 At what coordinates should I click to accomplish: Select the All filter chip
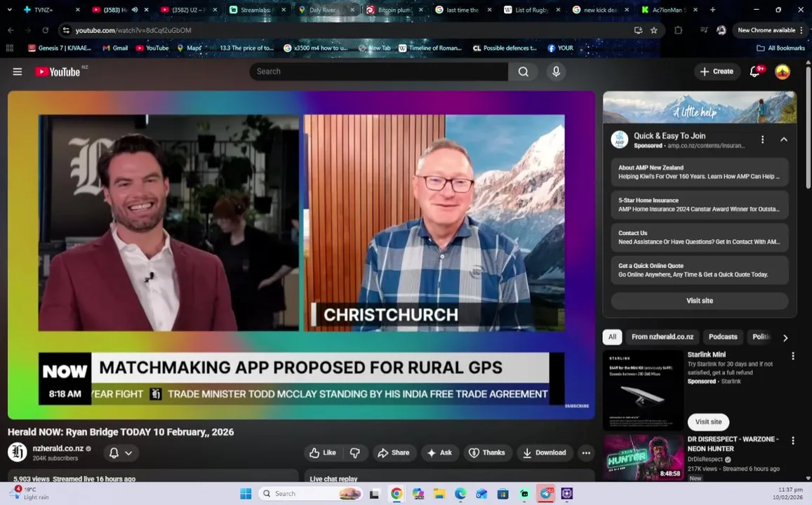[612, 337]
